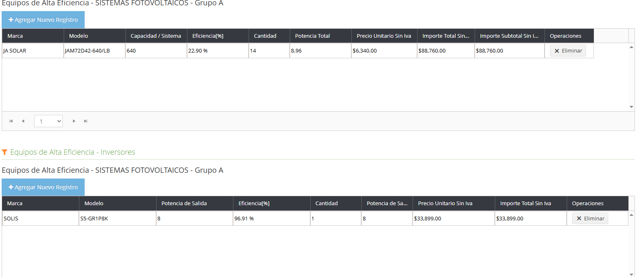This screenshot has width=644, height=277.
Task: Sort by Potencia Total column header
Action: pos(312,36)
